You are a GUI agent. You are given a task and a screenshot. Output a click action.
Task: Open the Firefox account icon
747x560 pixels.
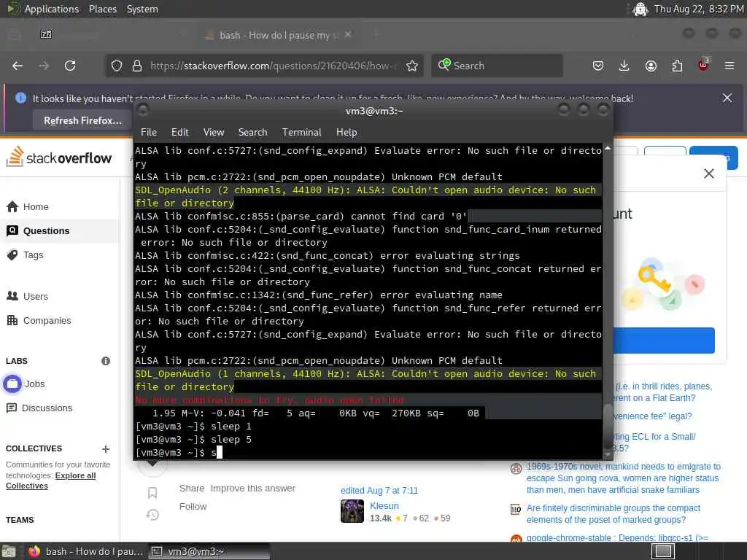pos(651,66)
